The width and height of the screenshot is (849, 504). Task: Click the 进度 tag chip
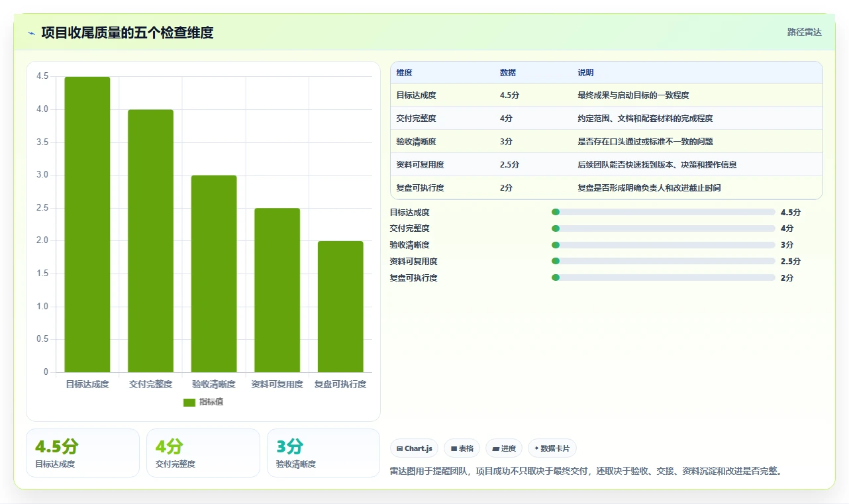pos(504,448)
